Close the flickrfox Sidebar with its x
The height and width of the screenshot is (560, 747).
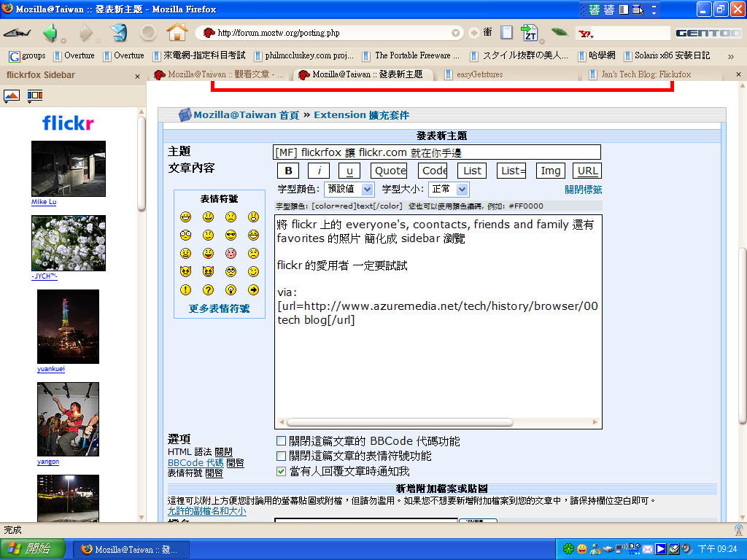point(138,76)
